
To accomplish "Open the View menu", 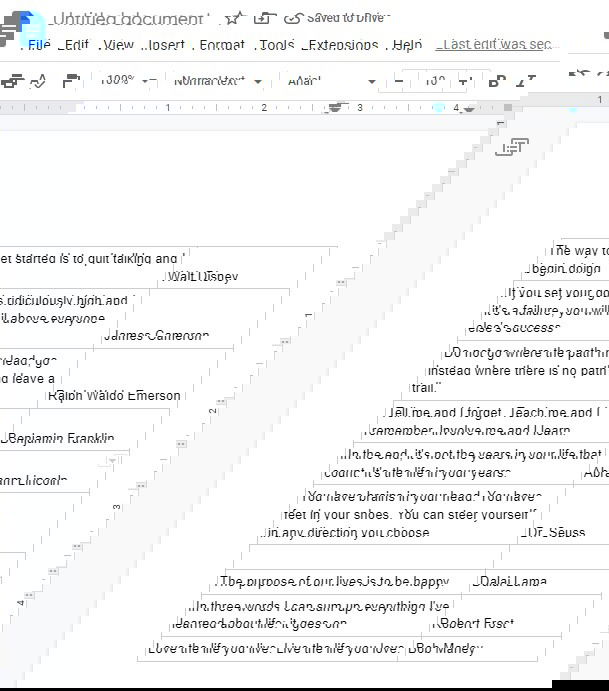I will (118, 45).
